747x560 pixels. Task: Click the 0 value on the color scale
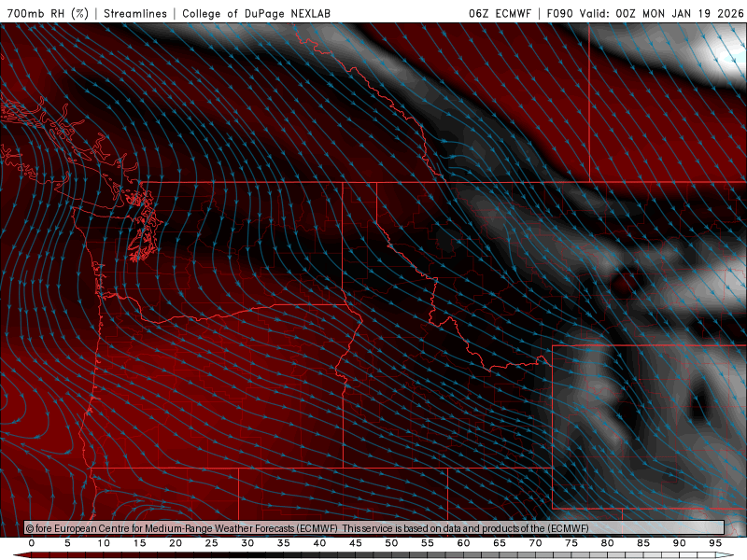[x=32, y=543]
